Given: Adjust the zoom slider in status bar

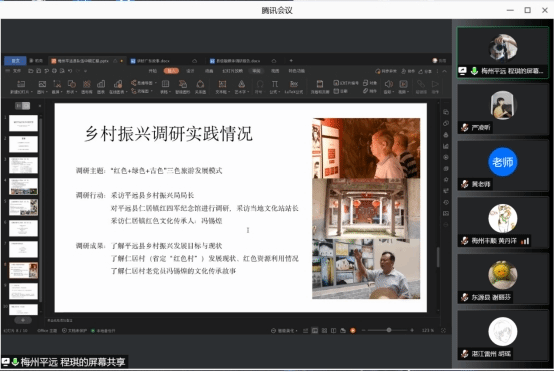Looking at the screenshot, I should point(389,330).
